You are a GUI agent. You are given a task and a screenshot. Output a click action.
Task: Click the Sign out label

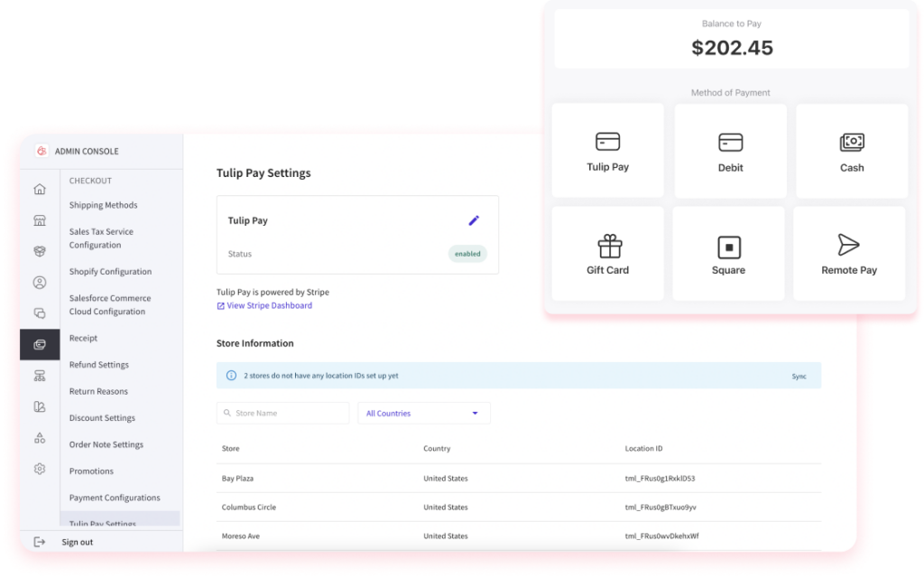click(x=78, y=542)
